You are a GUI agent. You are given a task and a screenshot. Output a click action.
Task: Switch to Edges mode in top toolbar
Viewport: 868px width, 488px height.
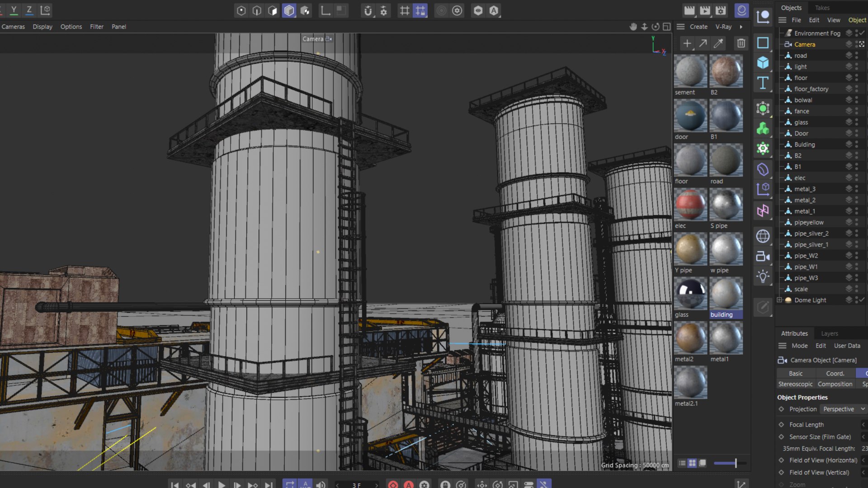tap(257, 10)
